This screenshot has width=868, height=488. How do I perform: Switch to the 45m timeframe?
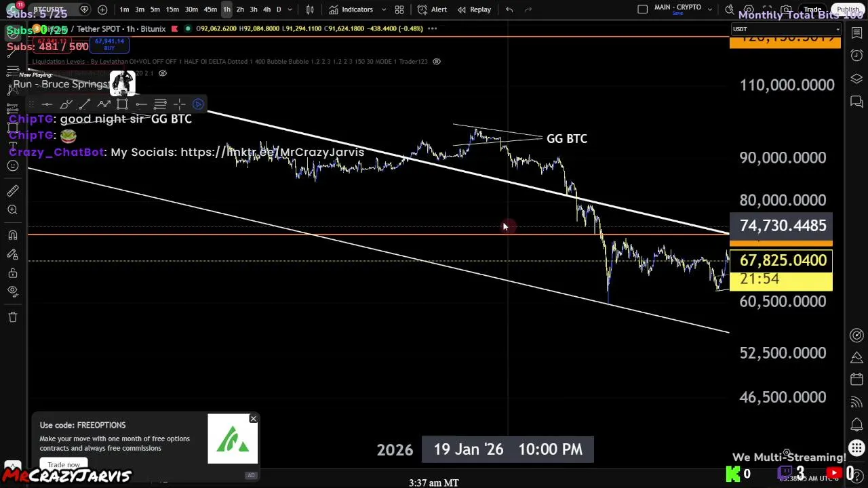click(210, 9)
